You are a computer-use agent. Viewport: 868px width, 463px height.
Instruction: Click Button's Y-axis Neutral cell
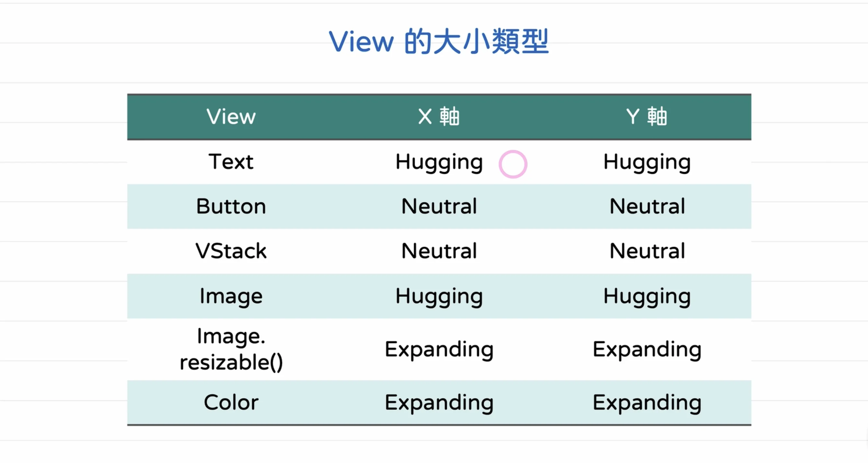(647, 206)
